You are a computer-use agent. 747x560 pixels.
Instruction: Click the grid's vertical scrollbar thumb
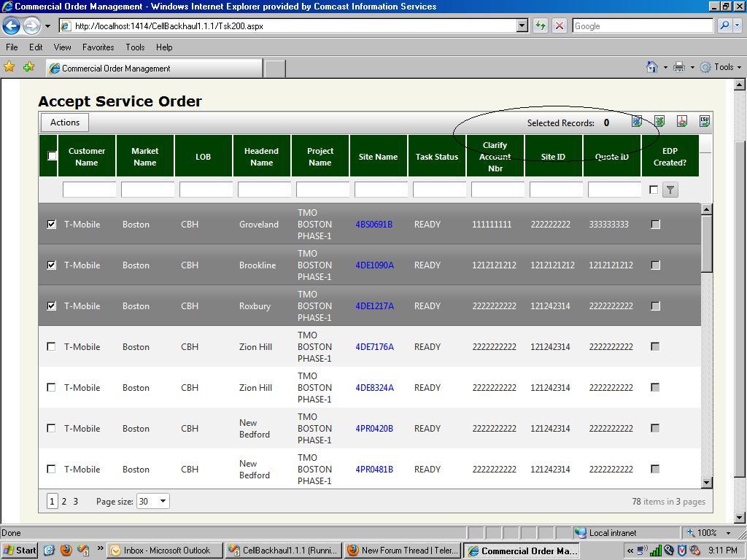(x=706, y=243)
